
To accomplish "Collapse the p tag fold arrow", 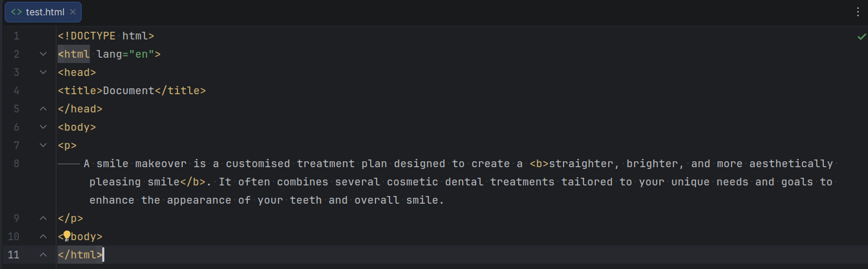I will pos(43,145).
